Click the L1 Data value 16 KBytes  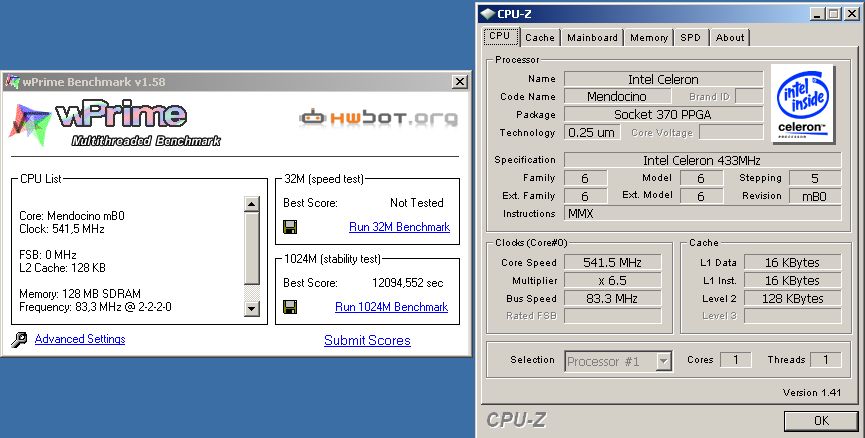(x=792, y=263)
